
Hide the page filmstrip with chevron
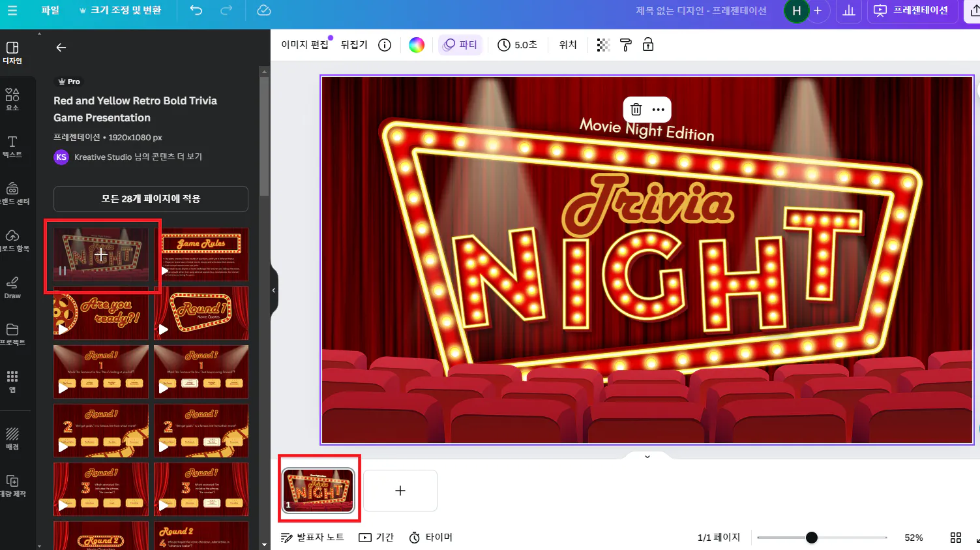tap(647, 457)
